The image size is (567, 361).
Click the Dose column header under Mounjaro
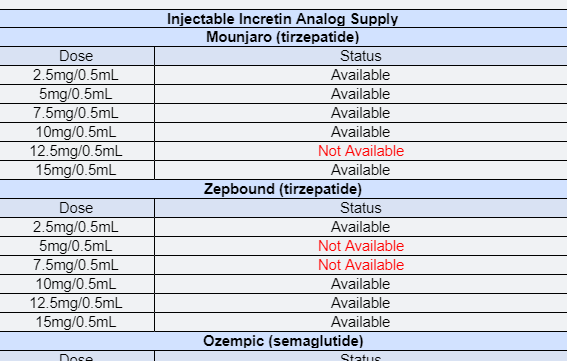(x=76, y=56)
